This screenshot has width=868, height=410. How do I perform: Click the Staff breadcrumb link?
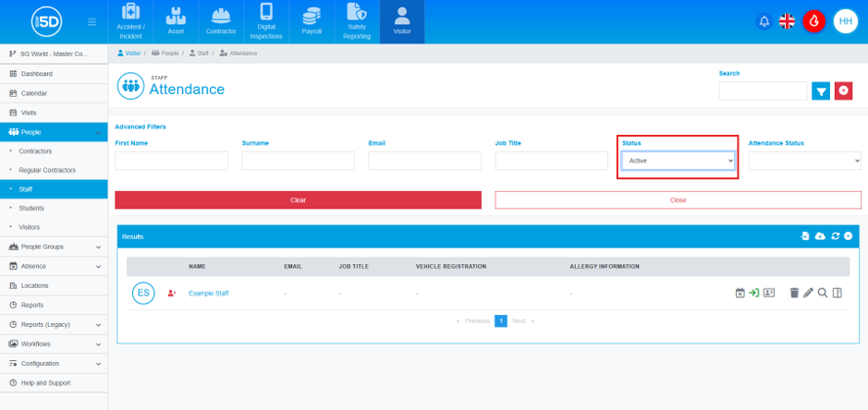(x=199, y=54)
